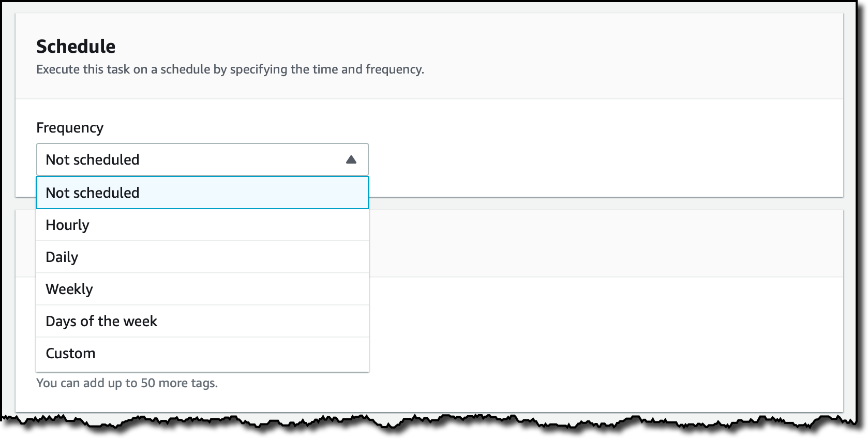Choose the Days of the week option

202,321
